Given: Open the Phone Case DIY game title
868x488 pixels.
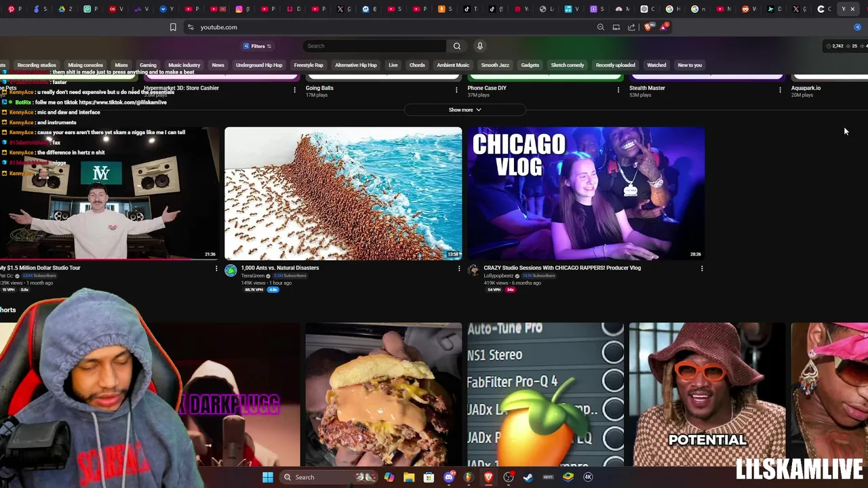Looking at the screenshot, I should [487, 88].
